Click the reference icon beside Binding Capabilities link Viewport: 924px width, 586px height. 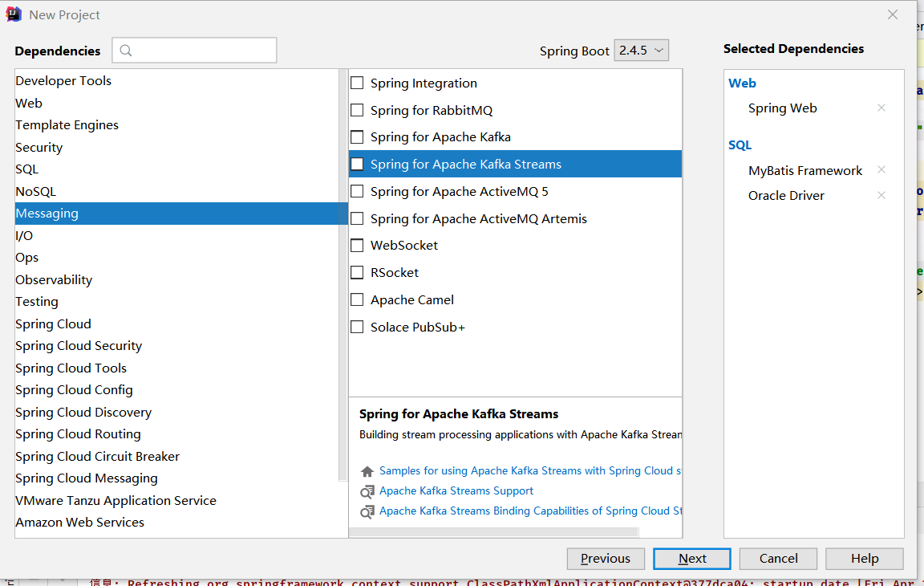coord(367,511)
